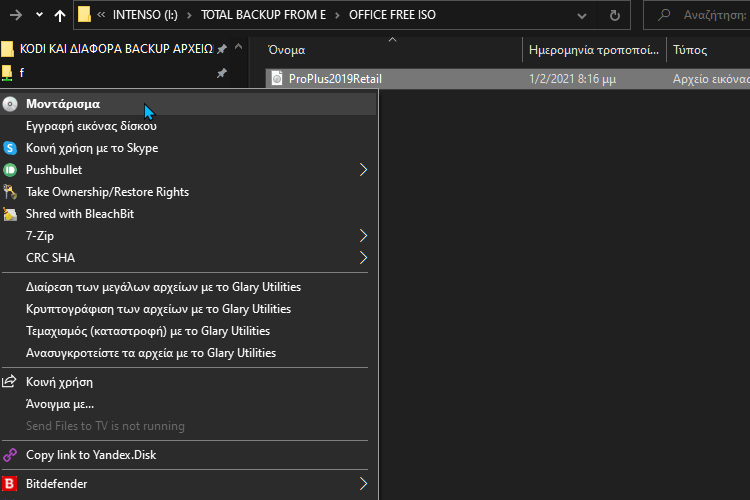This screenshot has height=500, width=750.
Task: Open the Pushbullet menu entry
Action: point(188,170)
